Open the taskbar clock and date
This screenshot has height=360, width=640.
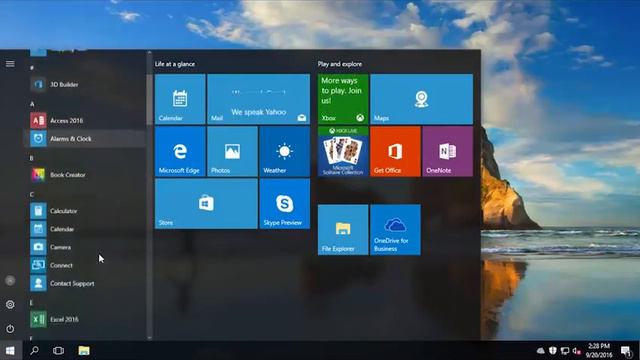coord(599,351)
